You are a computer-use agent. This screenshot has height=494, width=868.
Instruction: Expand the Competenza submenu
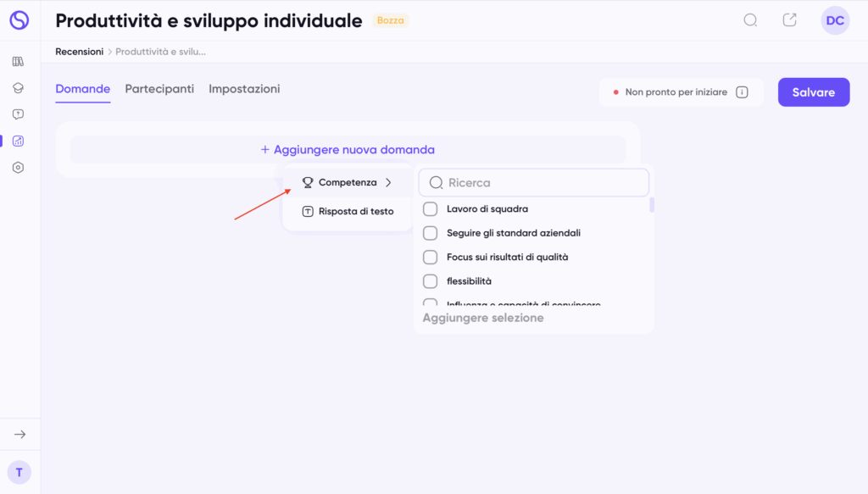[x=348, y=182]
